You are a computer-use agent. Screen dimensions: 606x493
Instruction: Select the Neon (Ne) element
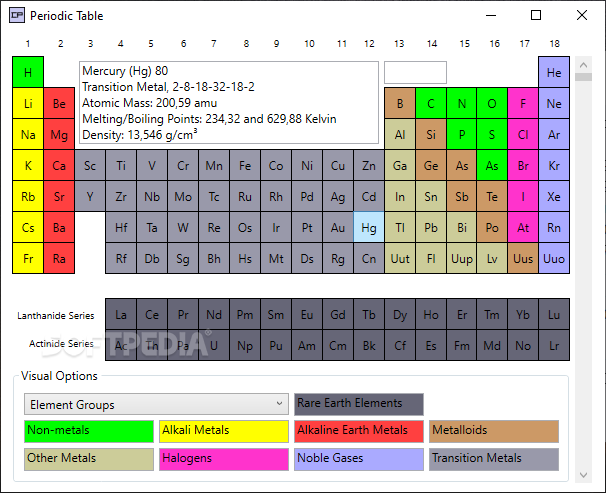coord(554,103)
